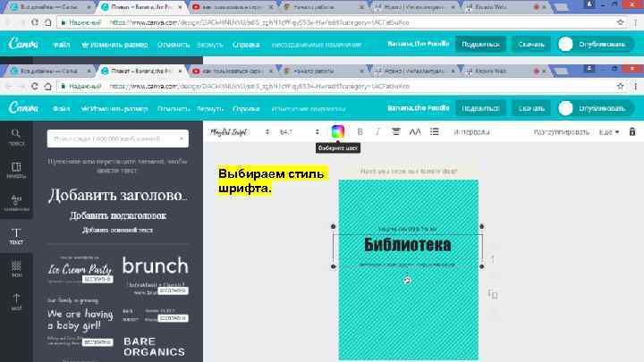
Task: Open Справка in lower Canva header
Action: (246, 109)
